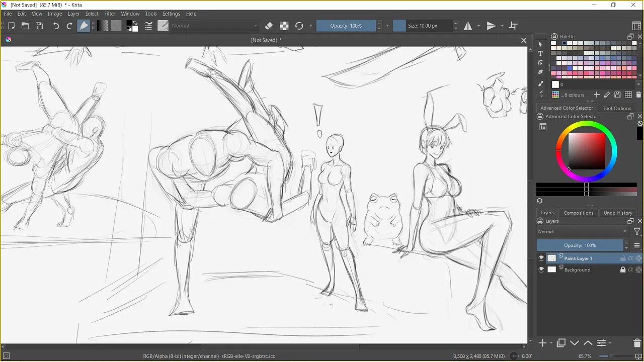Lock the Layers docker
The width and height of the screenshot is (644, 362).
[x=540, y=221]
